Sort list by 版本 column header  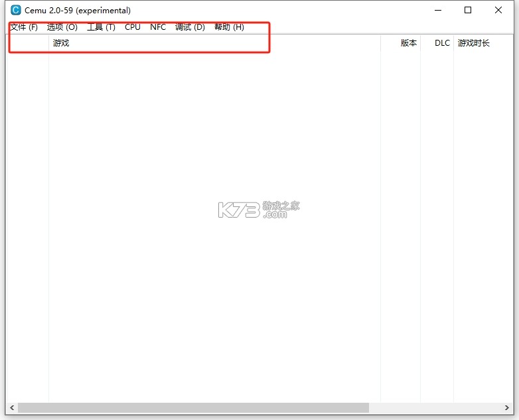pos(400,43)
